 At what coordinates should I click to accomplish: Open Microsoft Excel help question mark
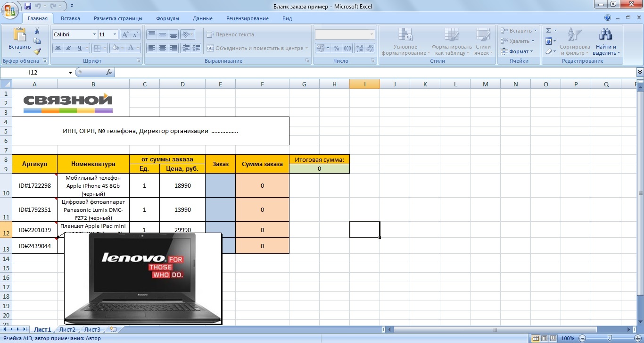click(x=608, y=18)
